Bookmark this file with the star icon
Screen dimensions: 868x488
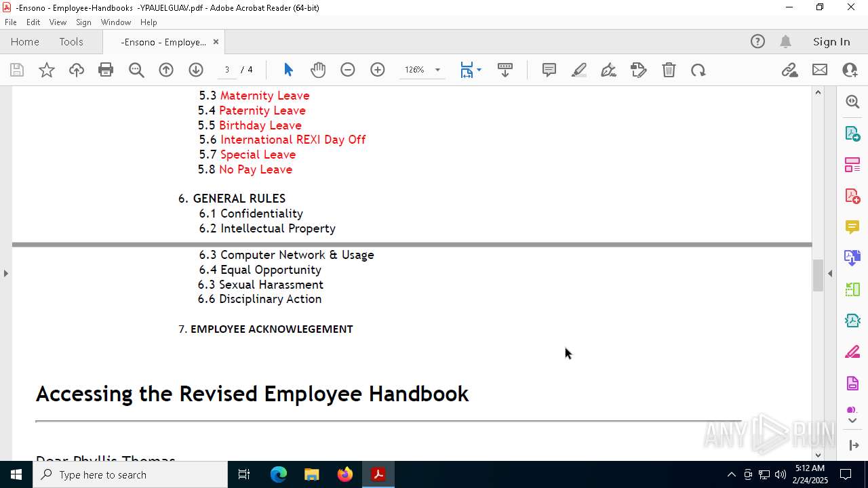click(x=47, y=70)
